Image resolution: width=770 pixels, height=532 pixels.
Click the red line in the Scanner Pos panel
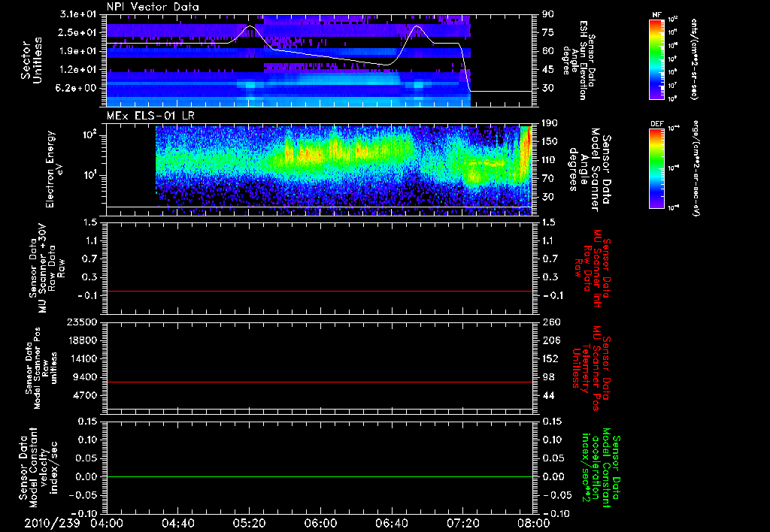point(320,382)
